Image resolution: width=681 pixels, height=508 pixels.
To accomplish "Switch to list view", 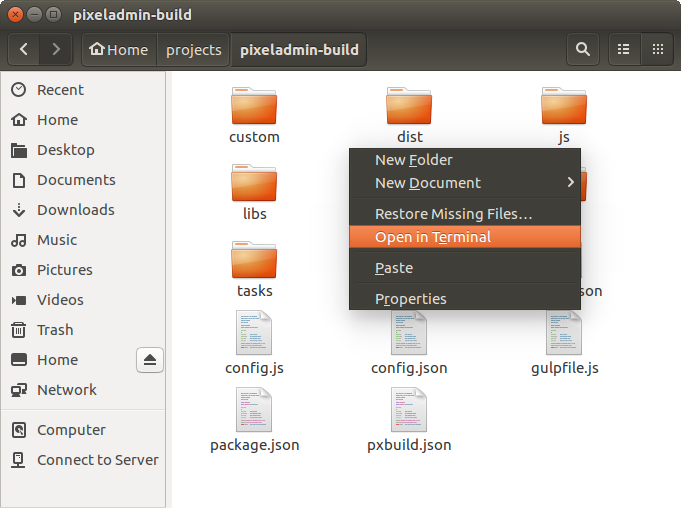I will [624, 49].
